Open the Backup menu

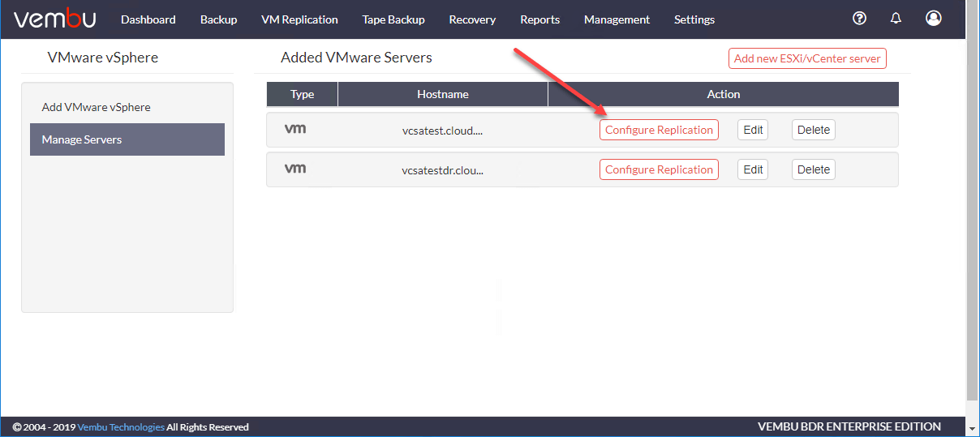pyautogui.click(x=219, y=19)
